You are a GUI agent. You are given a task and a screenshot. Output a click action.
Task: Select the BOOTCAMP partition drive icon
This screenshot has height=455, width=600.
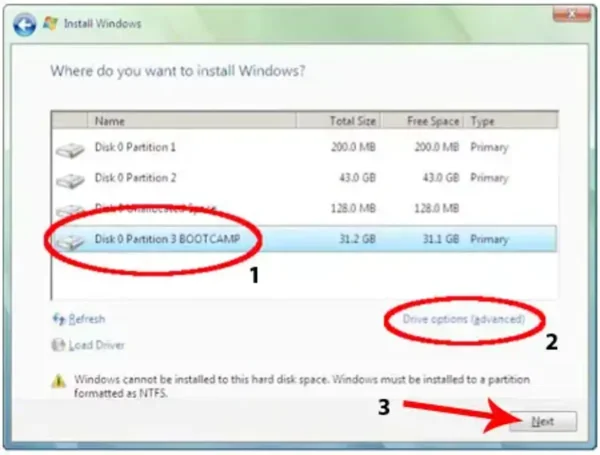pos(70,241)
